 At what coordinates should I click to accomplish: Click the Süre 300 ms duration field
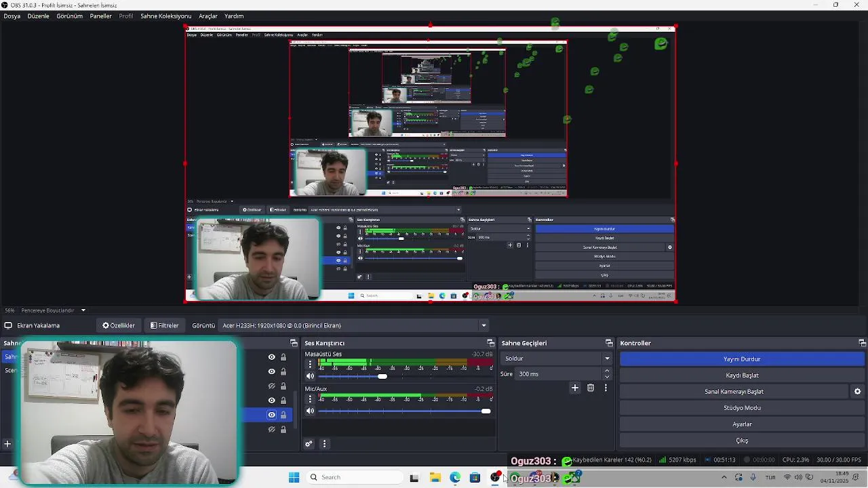[x=558, y=374]
